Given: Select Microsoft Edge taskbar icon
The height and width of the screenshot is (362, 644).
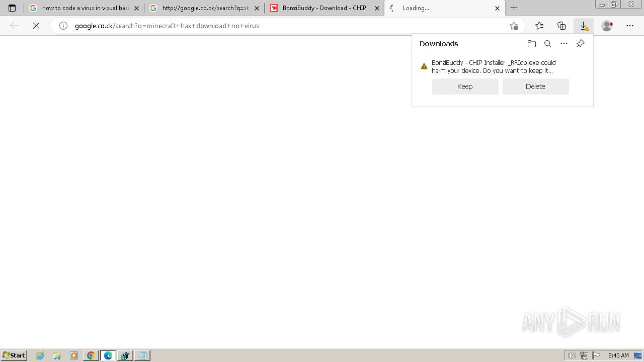Looking at the screenshot, I should 108,355.
